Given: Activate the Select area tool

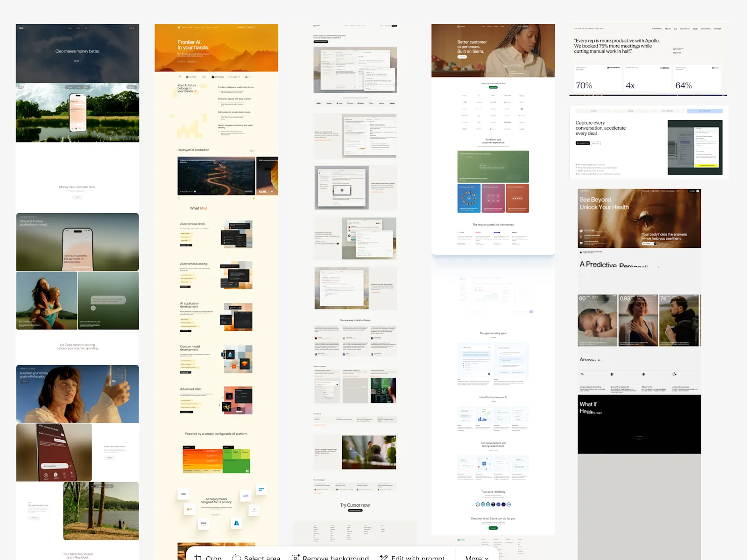Looking at the screenshot, I should point(256,558).
